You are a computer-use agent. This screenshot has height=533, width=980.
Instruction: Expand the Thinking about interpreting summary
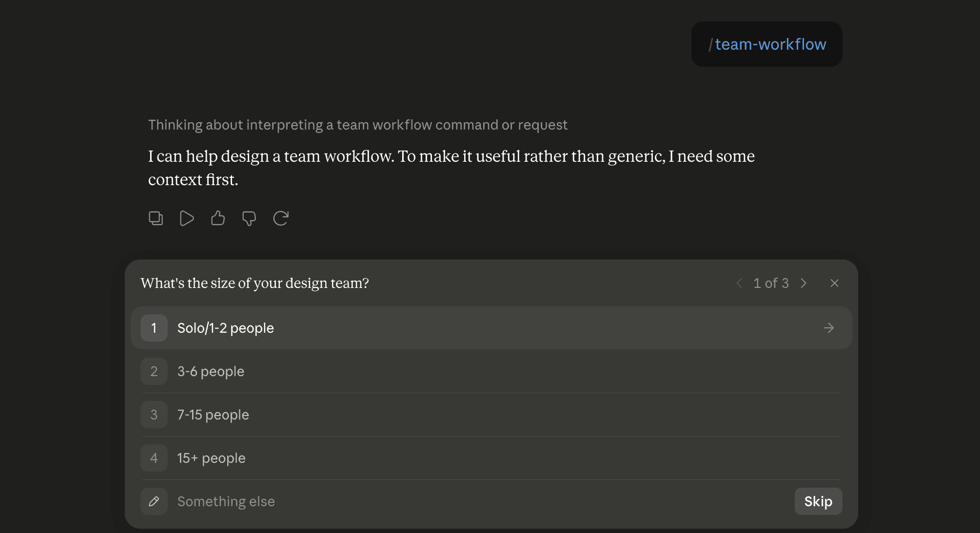coord(357,125)
